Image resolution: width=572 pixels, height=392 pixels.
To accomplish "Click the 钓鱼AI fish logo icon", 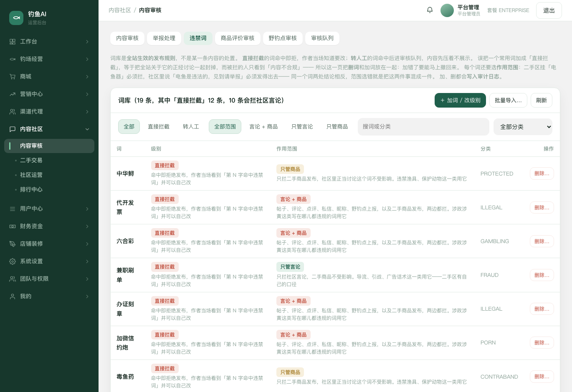I will [x=16, y=18].
